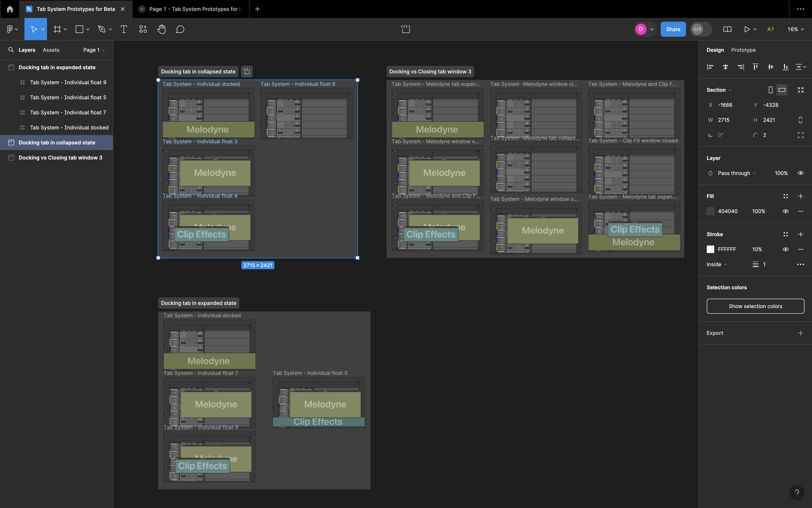
Task: Click the FFFFFF stroke color swatch
Action: (710, 249)
